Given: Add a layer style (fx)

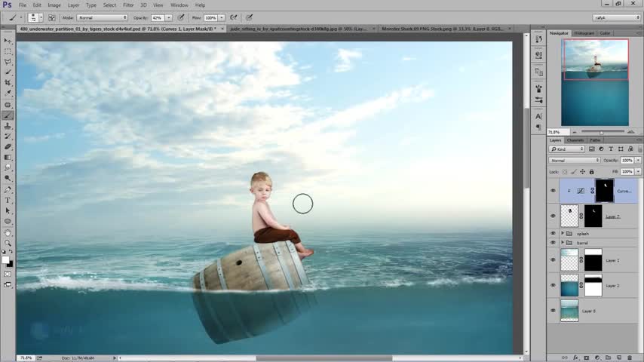Looking at the screenshot, I should click(x=575, y=358).
